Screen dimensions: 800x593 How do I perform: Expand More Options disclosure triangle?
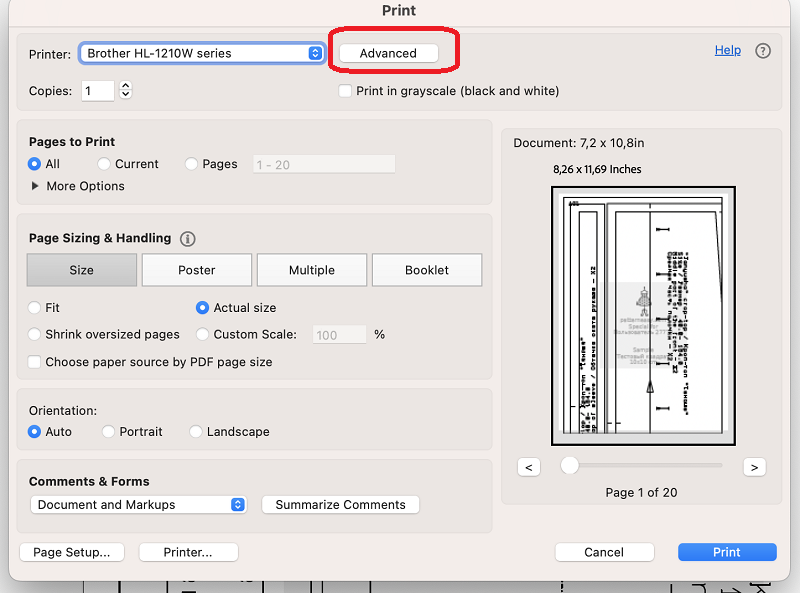click(x=36, y=186)
